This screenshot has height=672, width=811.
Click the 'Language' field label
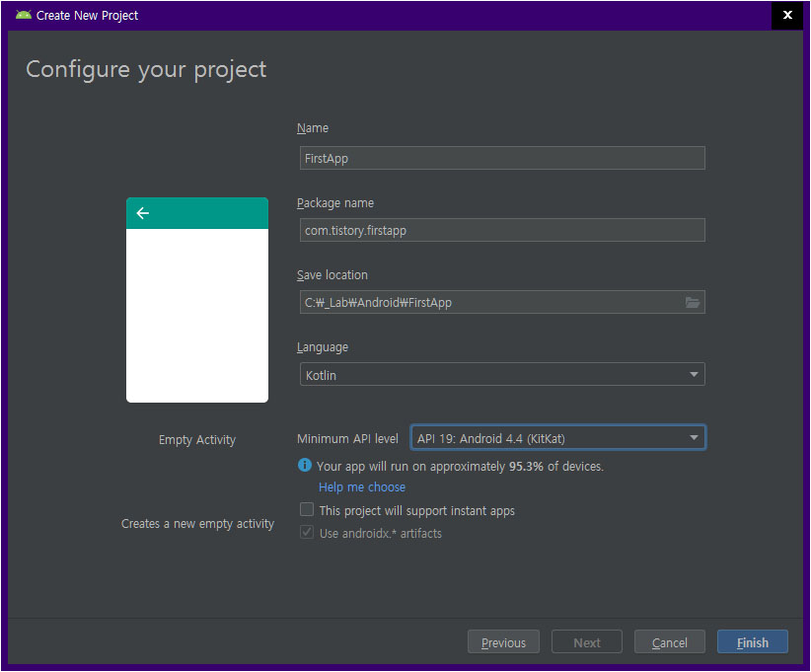323,347
